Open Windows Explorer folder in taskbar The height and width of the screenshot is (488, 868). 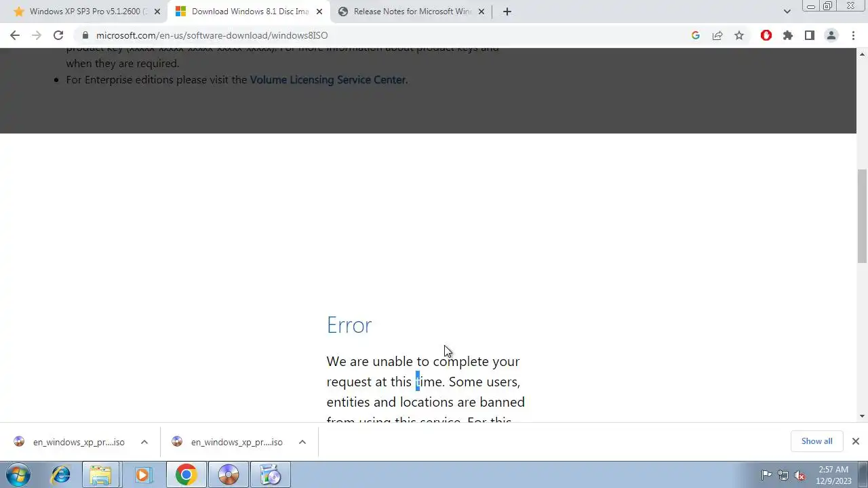(x=101, y=474)
